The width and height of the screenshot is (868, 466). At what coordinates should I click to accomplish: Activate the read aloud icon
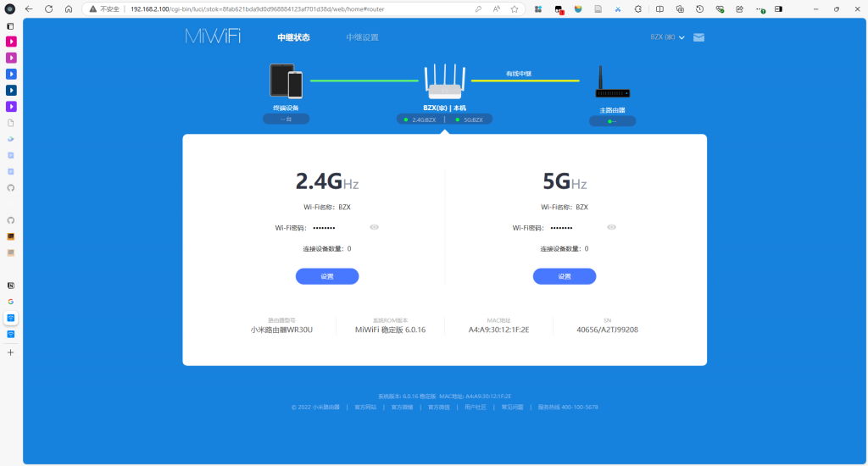(497, 8)
